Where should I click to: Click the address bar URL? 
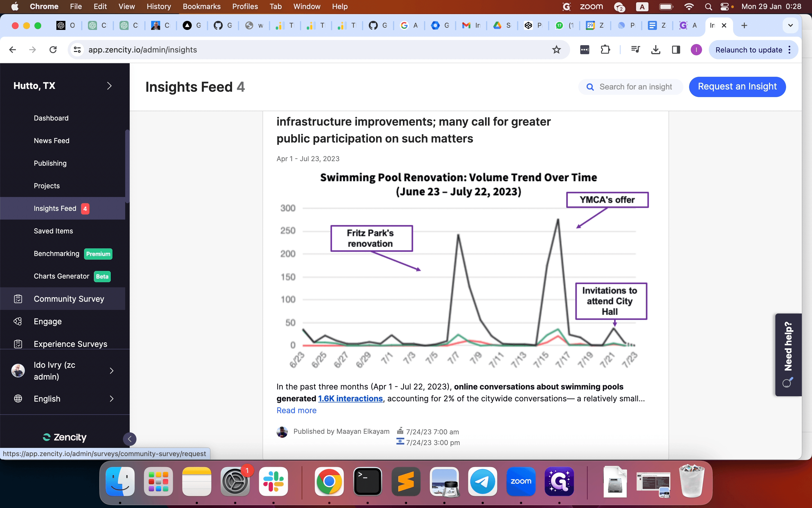143,50
